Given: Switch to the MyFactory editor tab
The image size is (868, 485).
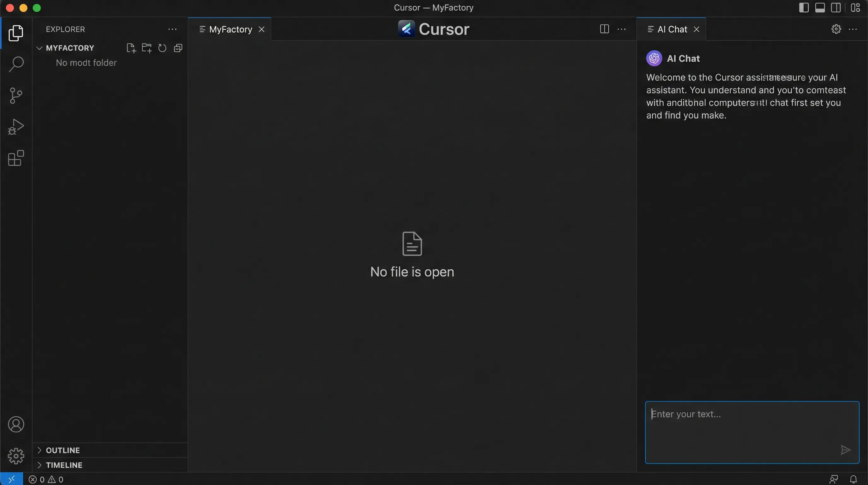Looking at the screenshot, I should 231,29.
